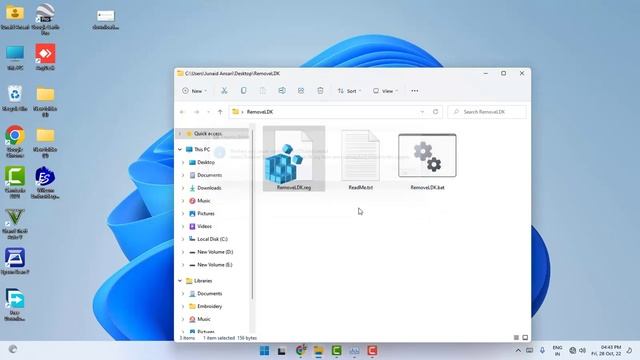
Task: Expand Local Disk (C:) tree node
Action: (x=183, y=239)
